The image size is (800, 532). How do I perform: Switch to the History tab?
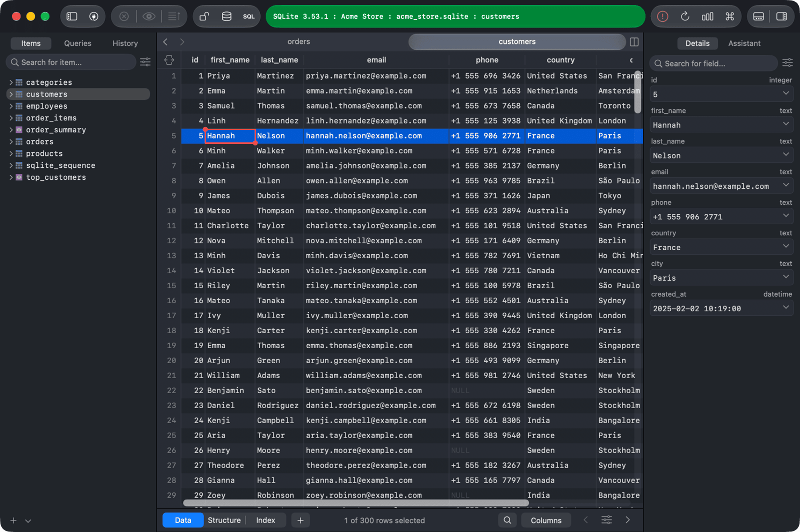pos(125,43)
